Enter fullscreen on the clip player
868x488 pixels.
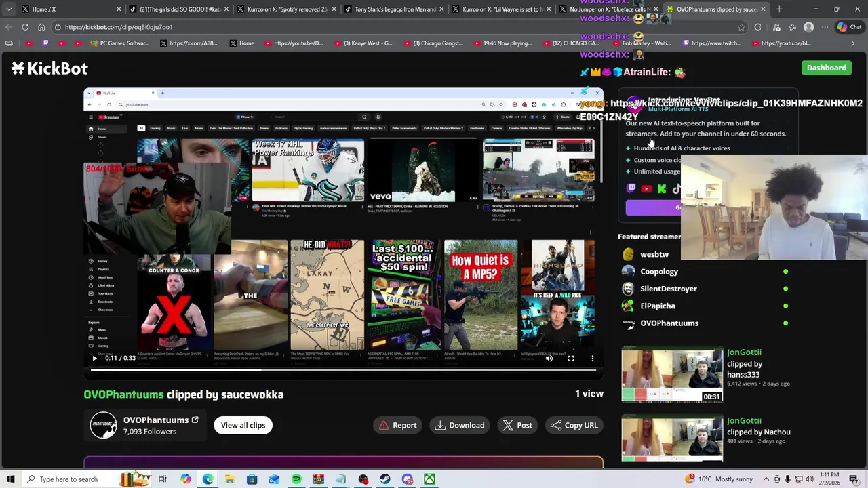pos(571,358)
